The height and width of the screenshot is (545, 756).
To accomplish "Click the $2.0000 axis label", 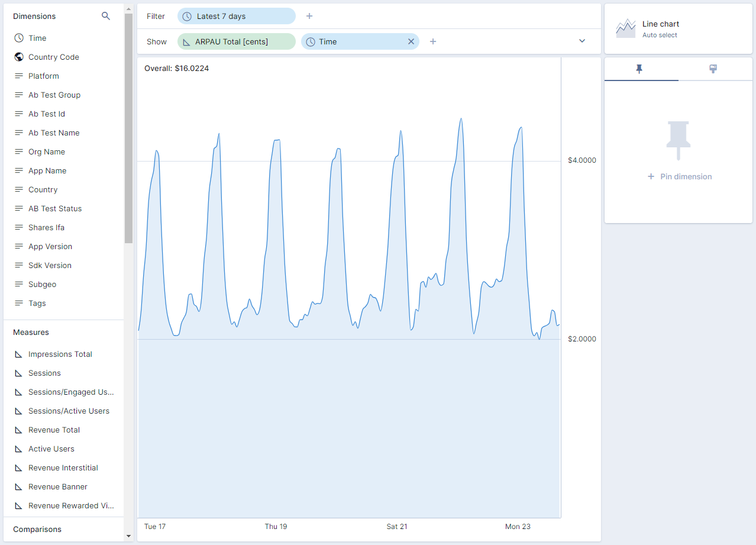I will [582, 339].
